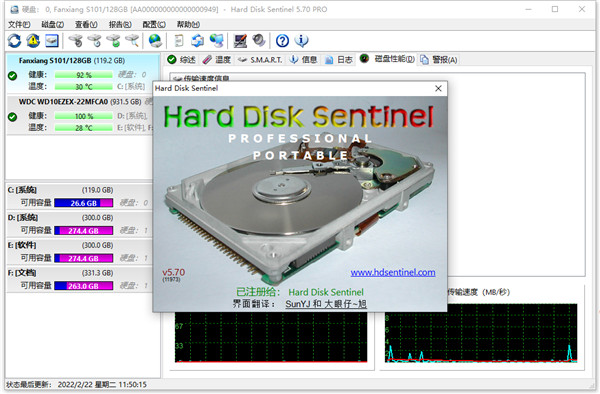Click the yellow warning refresh icon
Viewport: 600px width, 394px height.
tap(33, 41)
